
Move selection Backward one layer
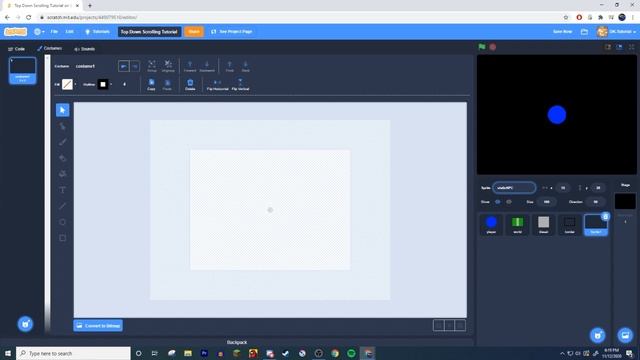207,66
